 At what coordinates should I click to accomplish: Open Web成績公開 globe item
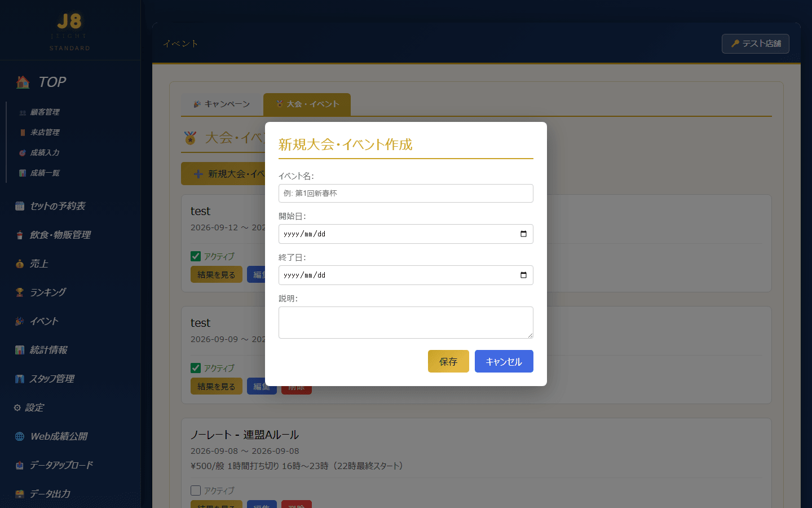click(51, 436)
